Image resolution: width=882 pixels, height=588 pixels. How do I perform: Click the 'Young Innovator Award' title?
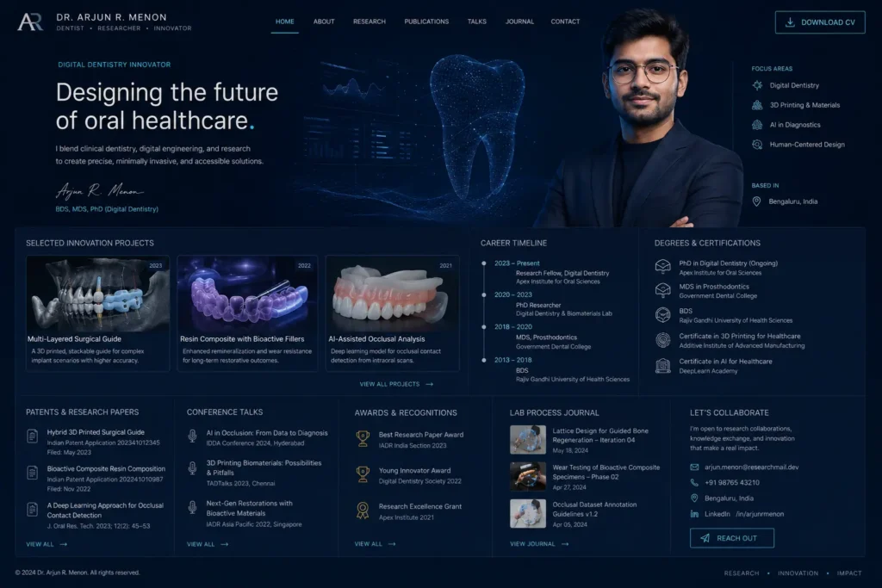click(414, 471)
